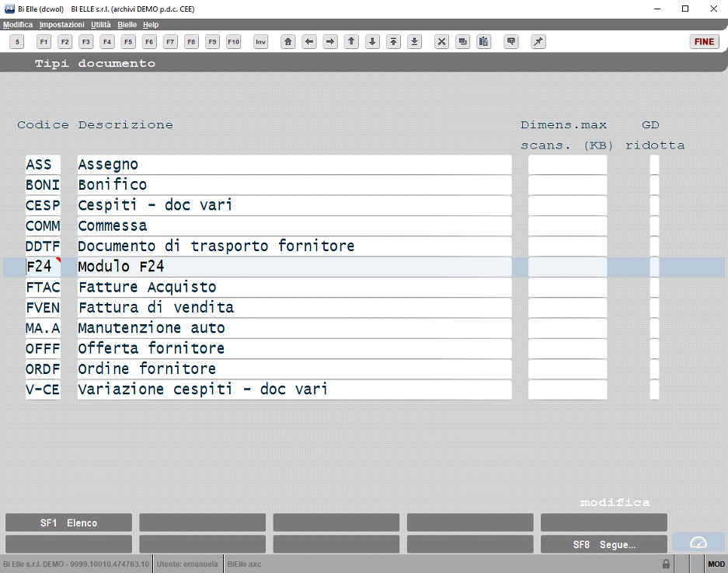The height and width of the screenshot is (573, 728).
Task: Click the F3 toolbar key
Action: point(86,42)
